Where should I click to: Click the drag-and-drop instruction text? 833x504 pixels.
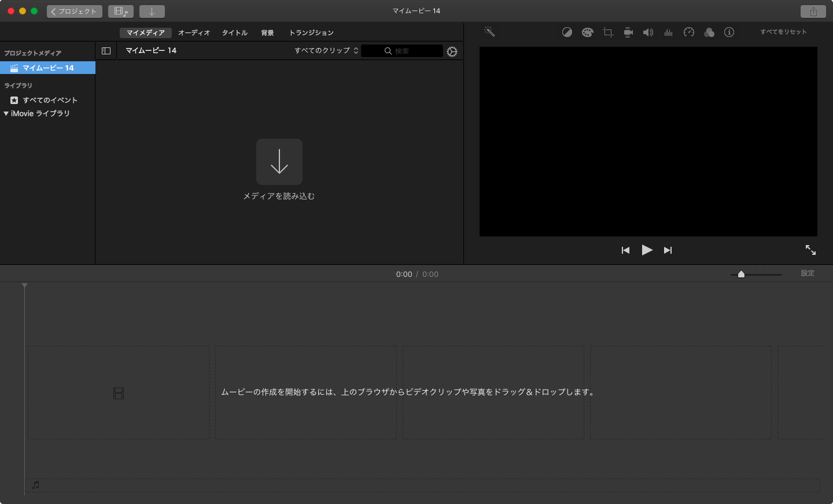tap(408, 392)
